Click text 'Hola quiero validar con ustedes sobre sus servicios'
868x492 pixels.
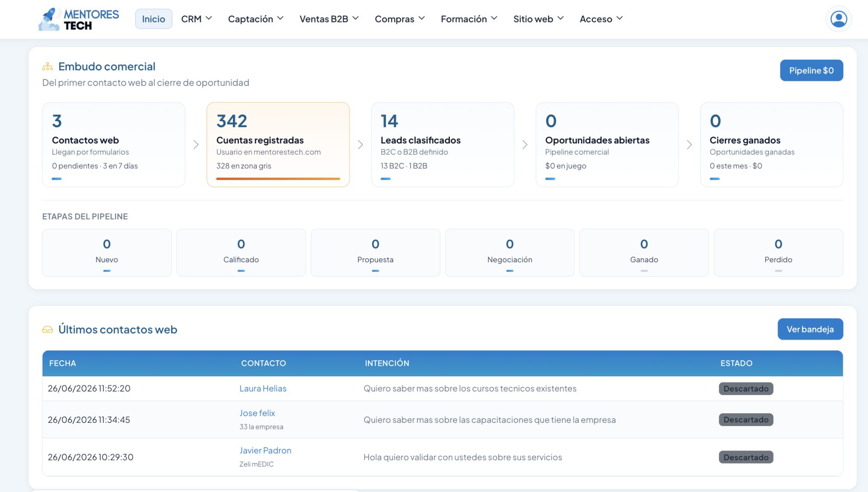pos(463,457)
